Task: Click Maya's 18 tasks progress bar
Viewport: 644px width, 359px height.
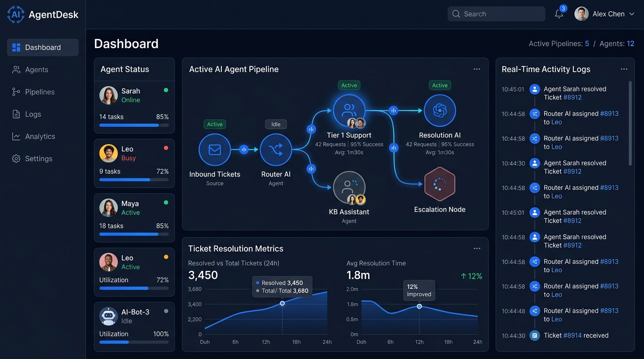Action: click(134, 234)
